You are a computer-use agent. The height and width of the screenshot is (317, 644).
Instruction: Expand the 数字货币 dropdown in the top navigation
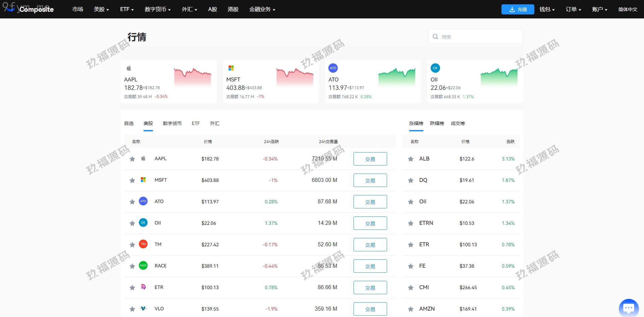tap(157, 9)
